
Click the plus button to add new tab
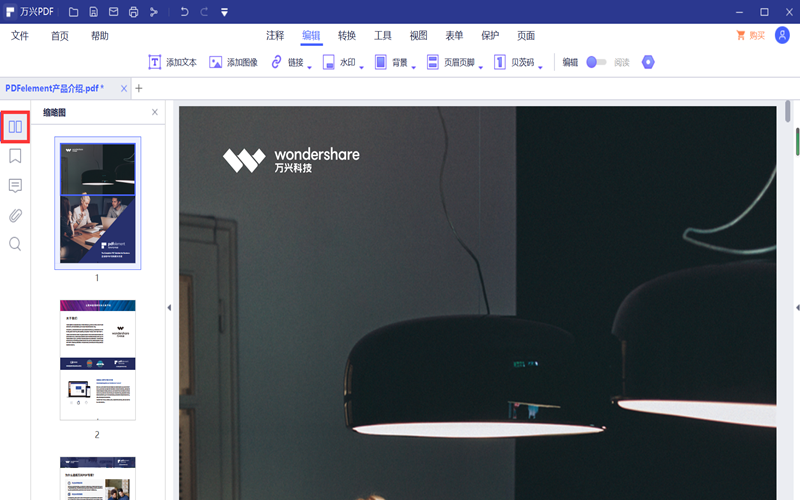point(139,88)
